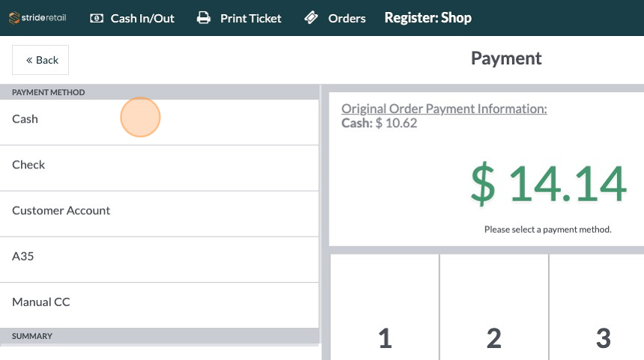Click the Back double-chevron icon

[x=29, y=60]
